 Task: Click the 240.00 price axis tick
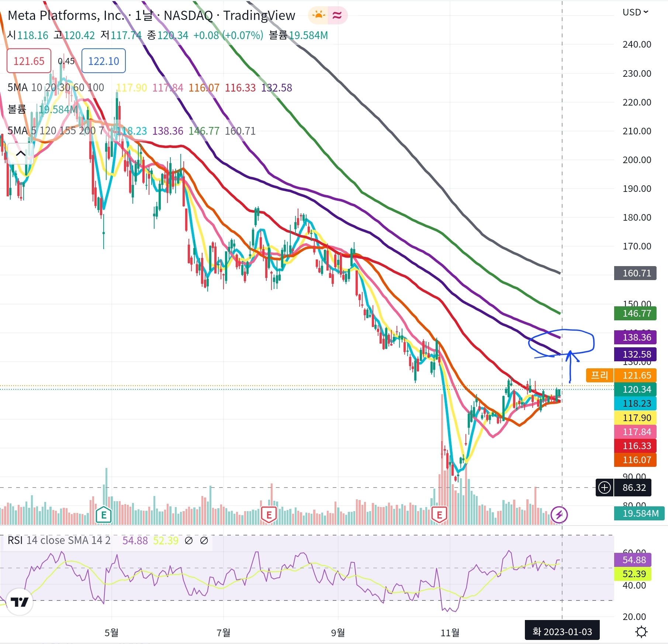point(637,44)
